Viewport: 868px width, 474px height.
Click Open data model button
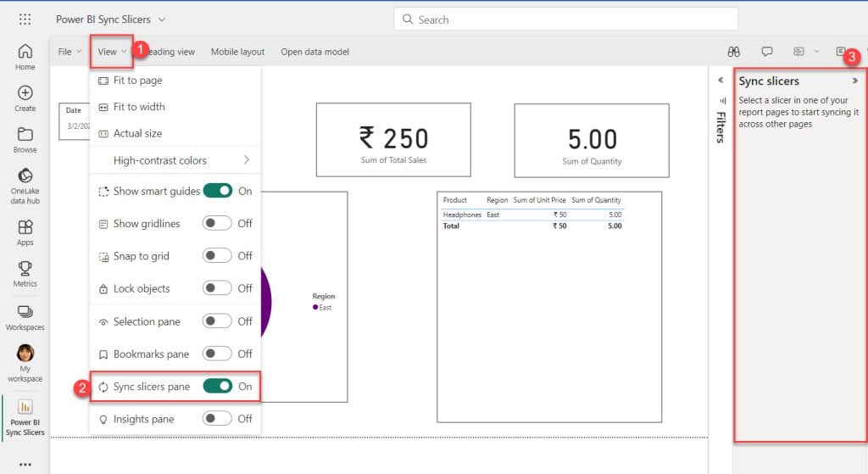(x=315, y=52)
